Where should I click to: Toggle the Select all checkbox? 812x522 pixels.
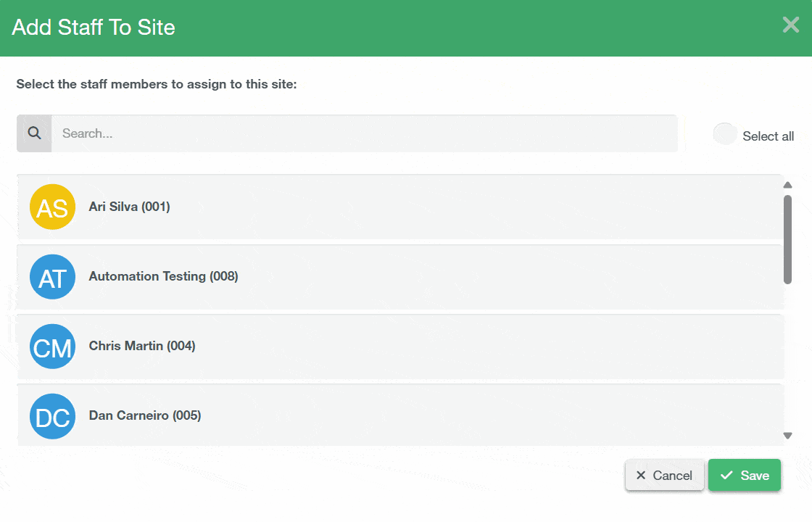click(x=724, y=134)
